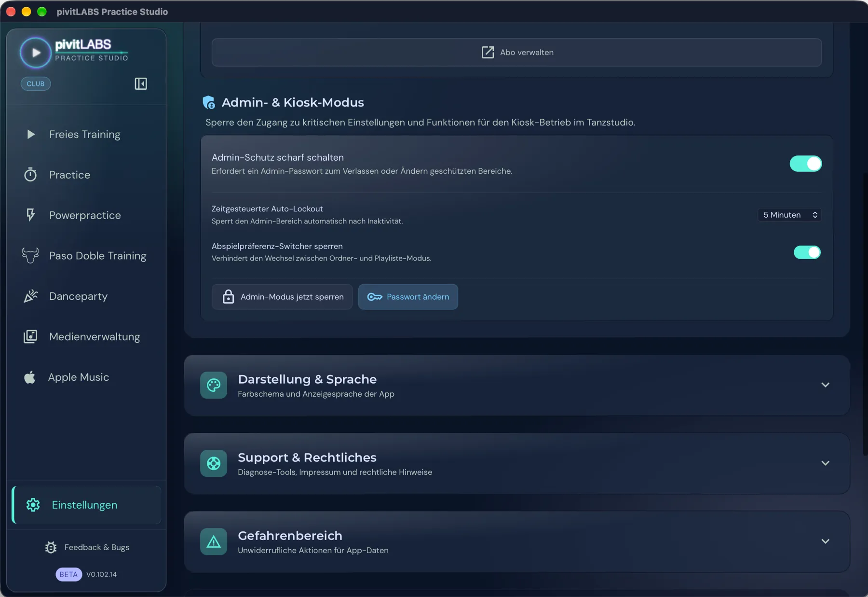Click the CLUB badge
Screen dimensions: 868x597
coord(36,83)
